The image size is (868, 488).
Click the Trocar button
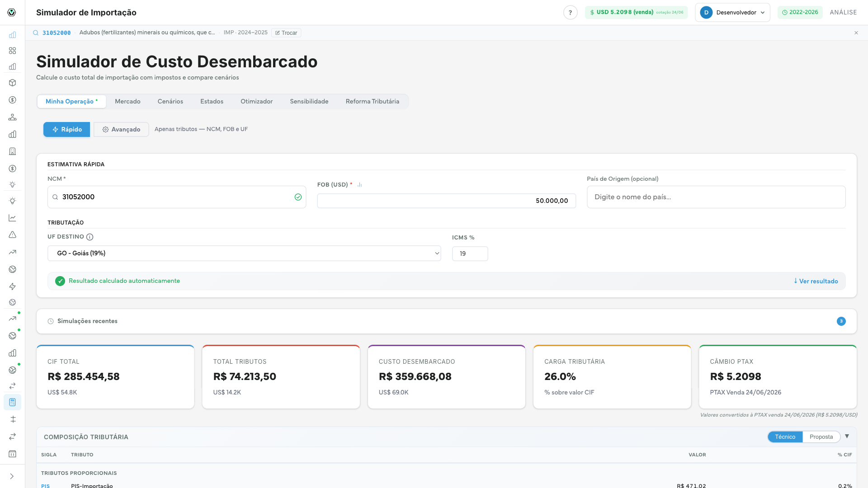286,33
